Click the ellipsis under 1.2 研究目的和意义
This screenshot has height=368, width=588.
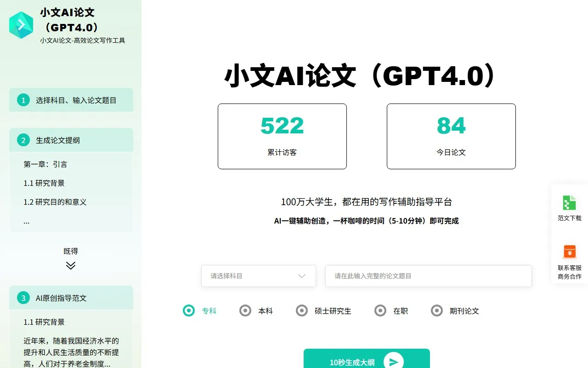pyautogui.click(x=26, y=221)
